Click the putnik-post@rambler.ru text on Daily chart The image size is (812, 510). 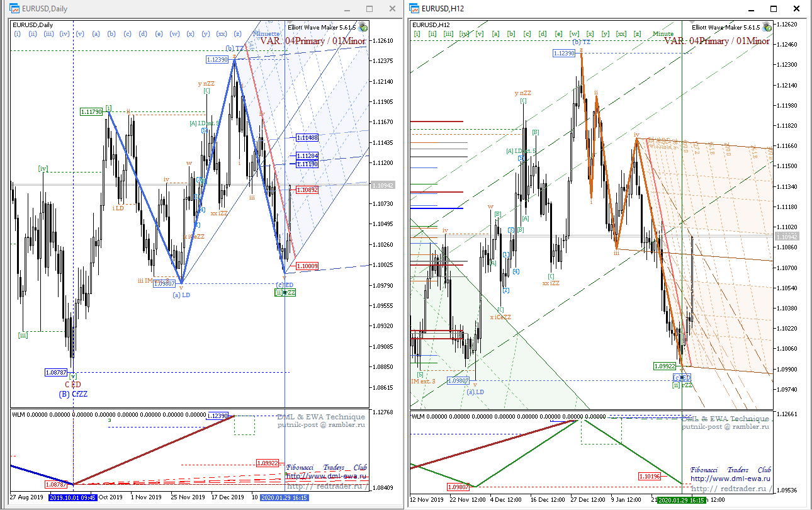[321, 425]
